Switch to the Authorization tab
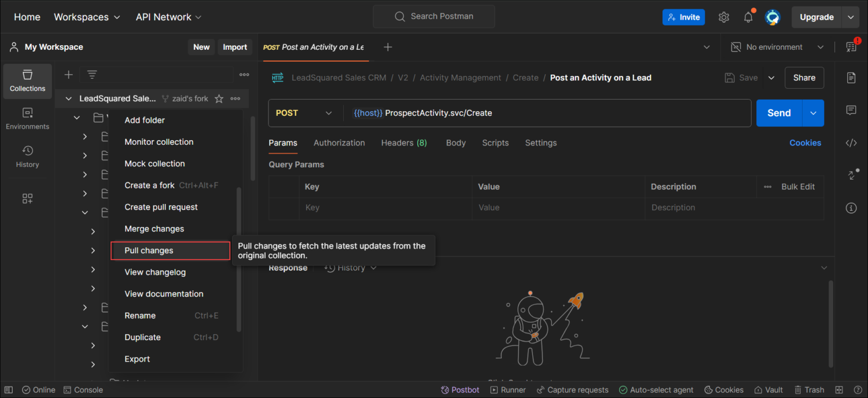This screenshot has width=868, height=398. coord(339,143)
